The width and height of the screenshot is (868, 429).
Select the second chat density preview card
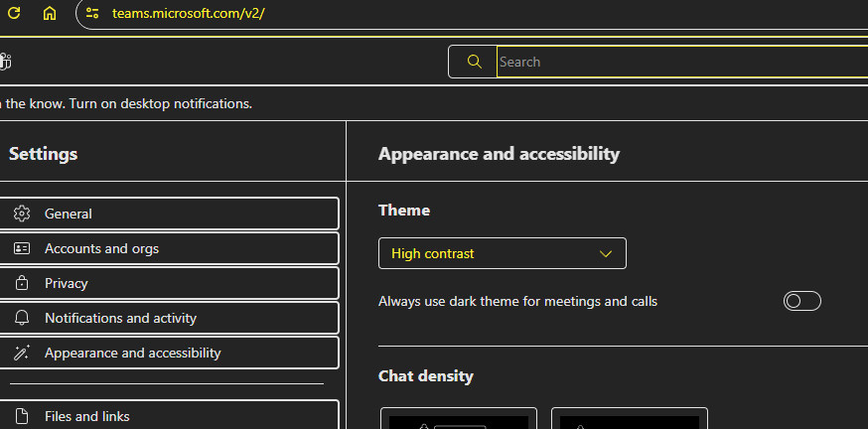[630, 418]
